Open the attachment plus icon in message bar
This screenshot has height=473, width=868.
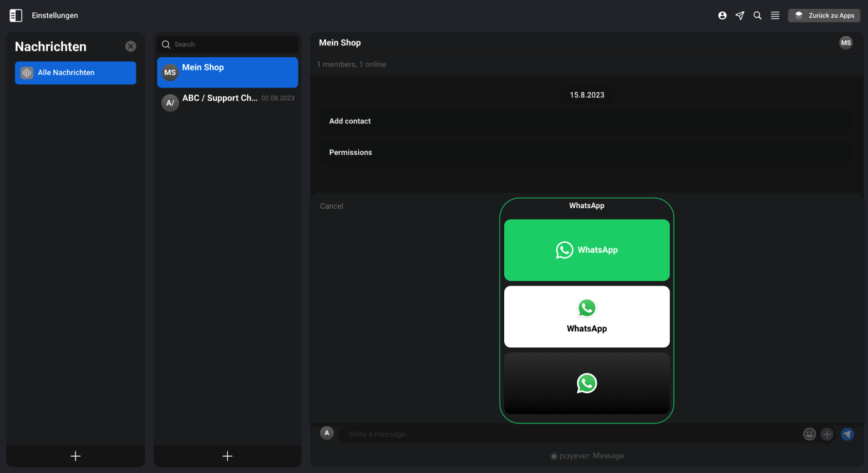point(827,434)
